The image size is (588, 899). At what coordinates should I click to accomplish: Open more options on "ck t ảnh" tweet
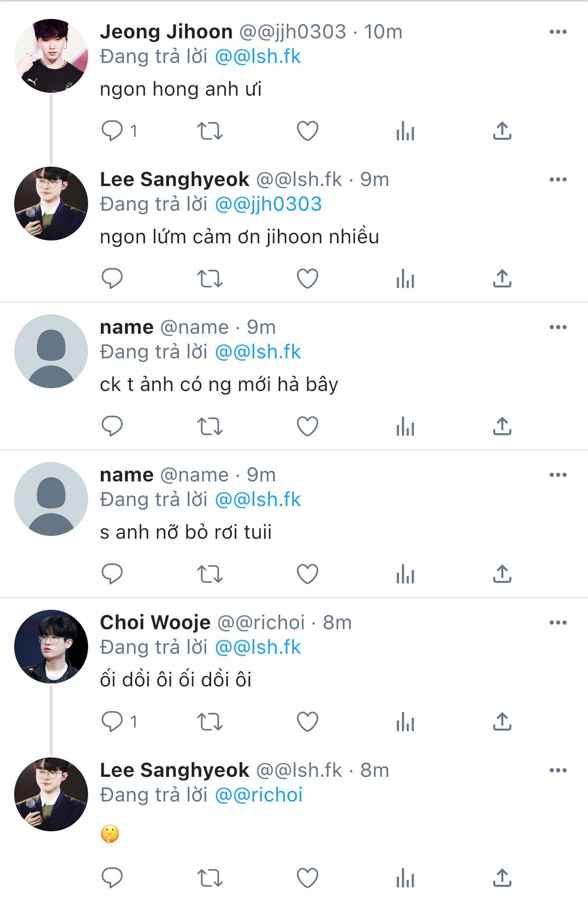[x=558, y=328]
